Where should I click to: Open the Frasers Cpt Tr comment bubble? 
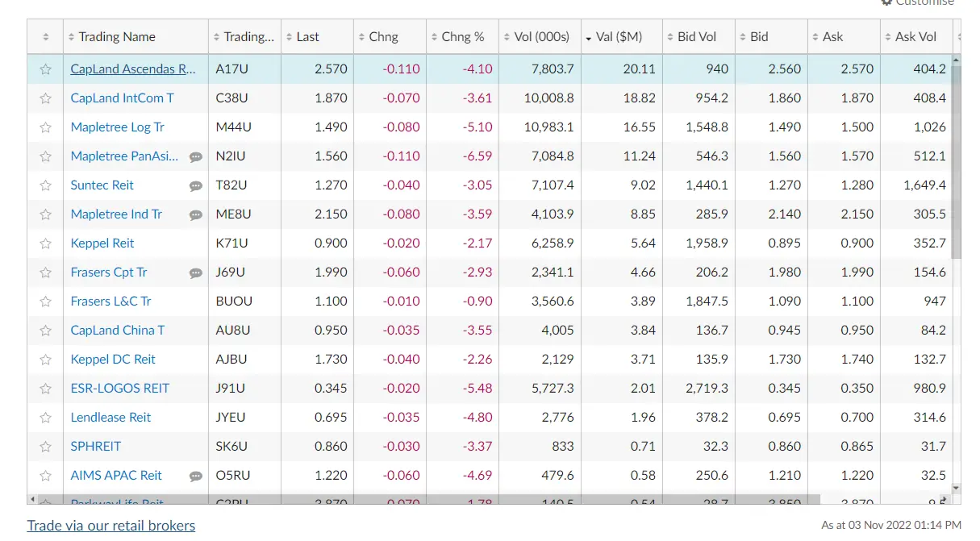[196, 273]
